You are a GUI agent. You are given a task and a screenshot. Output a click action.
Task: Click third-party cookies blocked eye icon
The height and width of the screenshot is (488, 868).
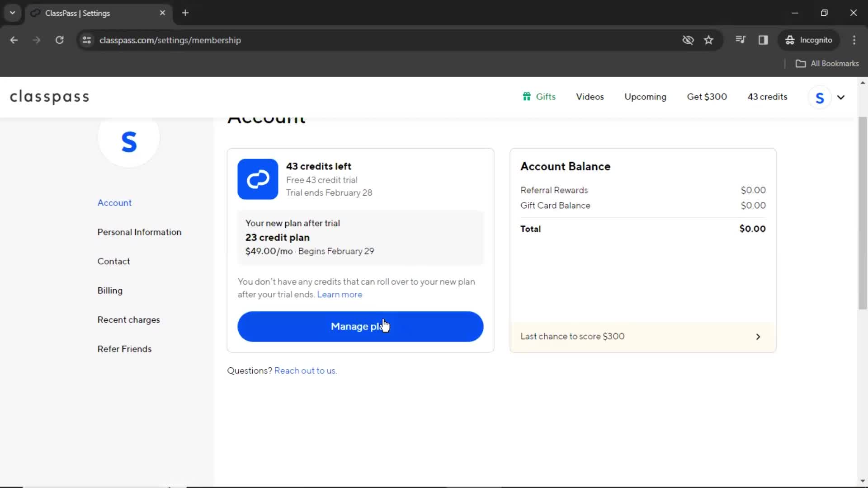pos(688,40)
